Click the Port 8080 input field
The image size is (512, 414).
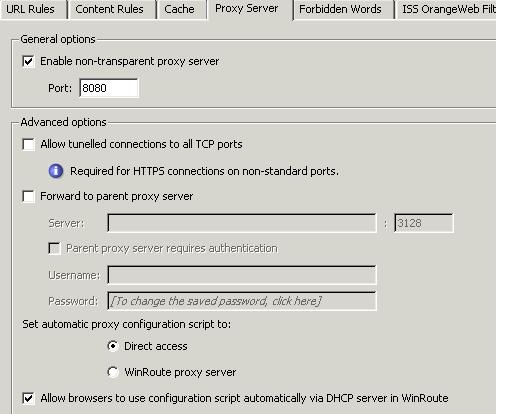tap(109, 88)
